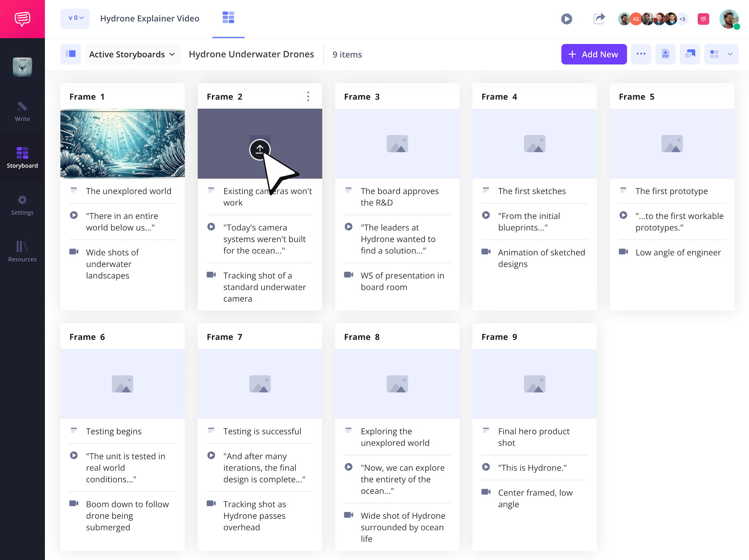Screen dimensions: 749x560
Task: Click the upload icon on Frame 2
Action: pos(260,150)
